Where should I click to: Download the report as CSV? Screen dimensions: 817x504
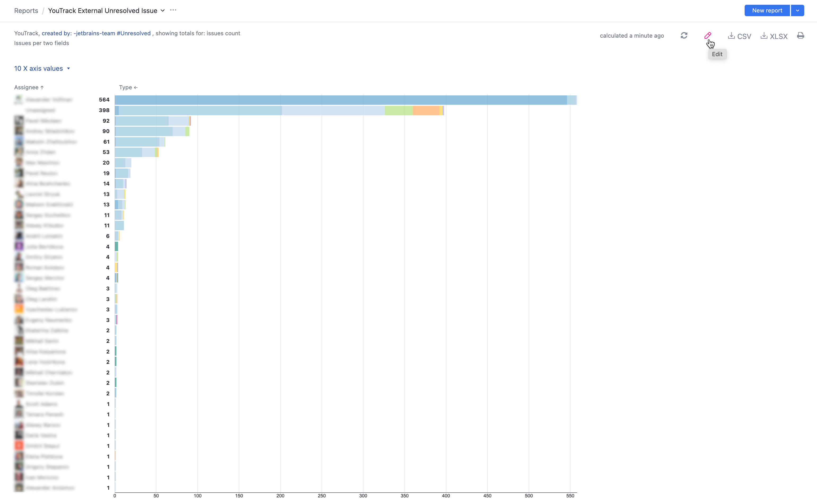[739, 36]
